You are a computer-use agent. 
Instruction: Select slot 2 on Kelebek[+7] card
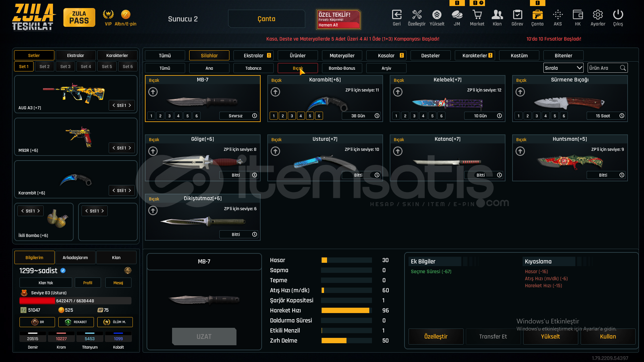tap(405, 116)
